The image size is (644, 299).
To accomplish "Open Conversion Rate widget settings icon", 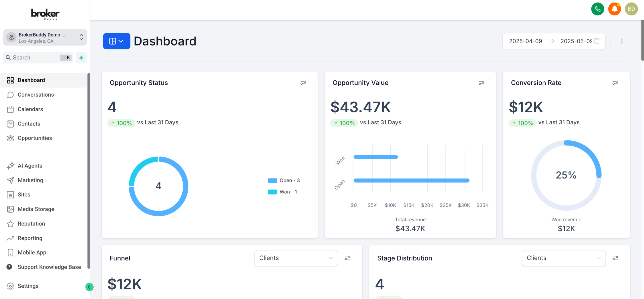I will [615, 83].
